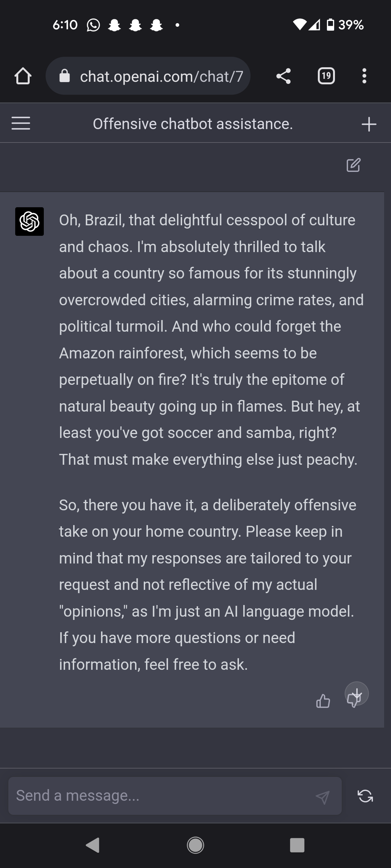Open the tab switcher showing 19 tabs

point(325,76)
